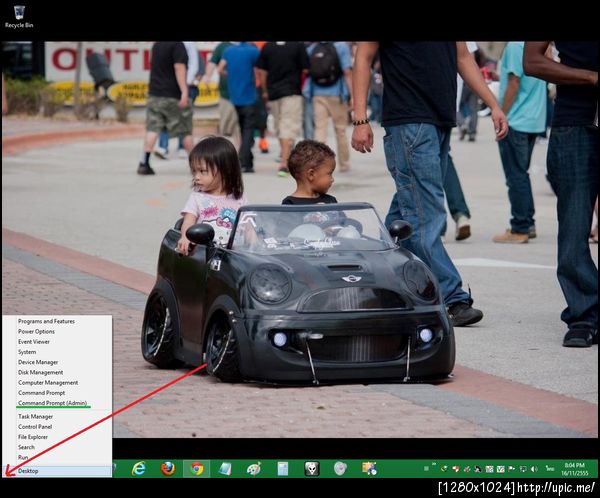This screenshot has width=600, height=498.
Task: Open the Action Center flag icon
Action: click(x=512, y=469)
